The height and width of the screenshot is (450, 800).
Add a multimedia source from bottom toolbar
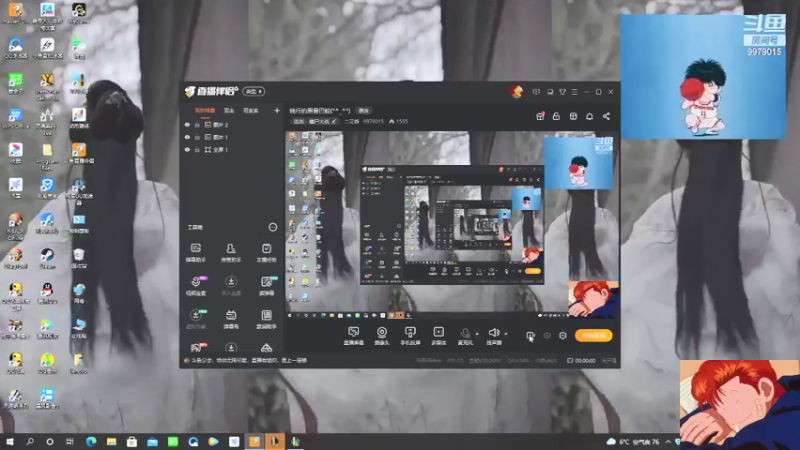point(438,336)
